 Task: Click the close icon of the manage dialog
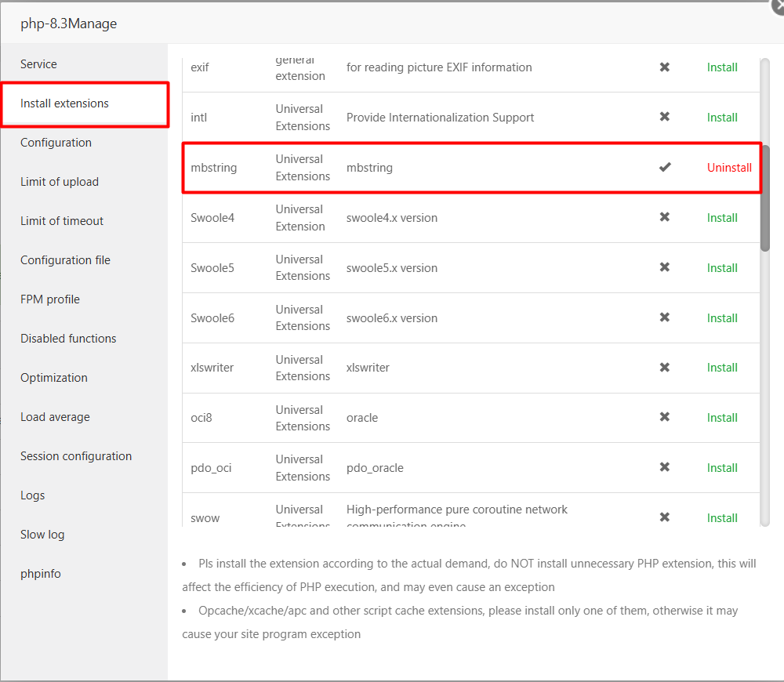[x=778, y=6]
